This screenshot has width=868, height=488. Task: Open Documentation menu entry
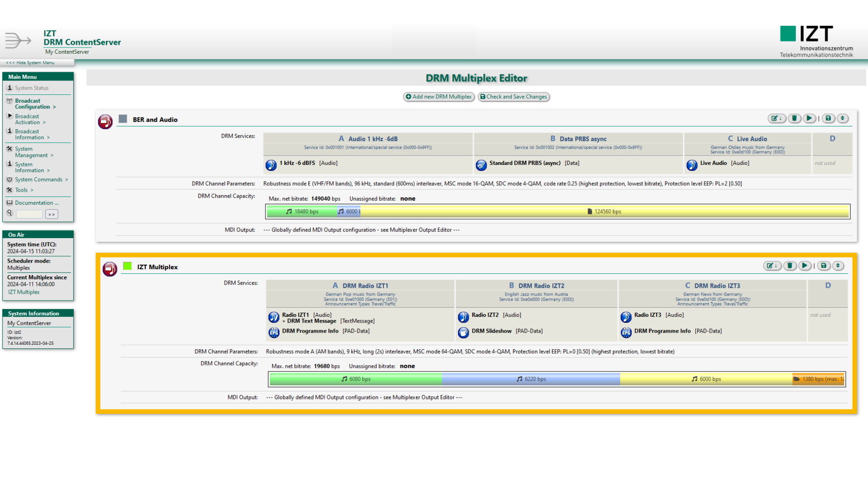pyautogui.click(x=36, y=203)
